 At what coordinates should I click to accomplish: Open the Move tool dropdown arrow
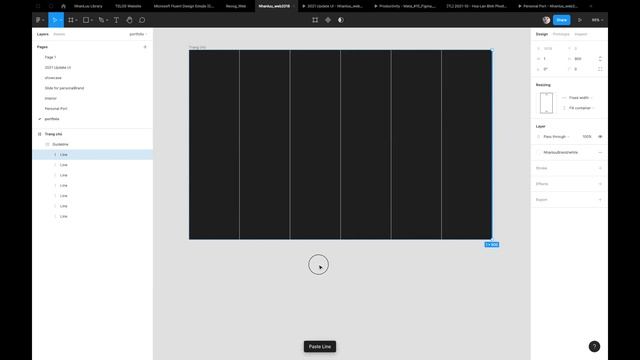click(61, 20)
